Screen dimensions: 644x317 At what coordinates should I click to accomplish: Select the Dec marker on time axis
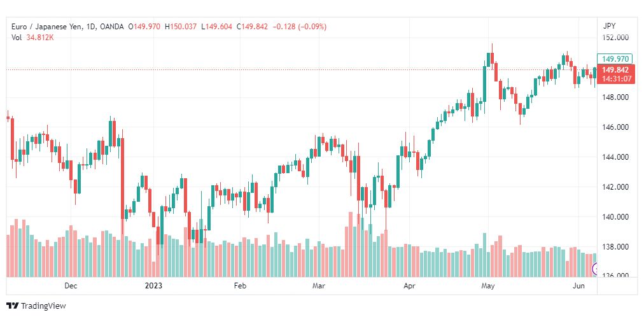(71, 285)
